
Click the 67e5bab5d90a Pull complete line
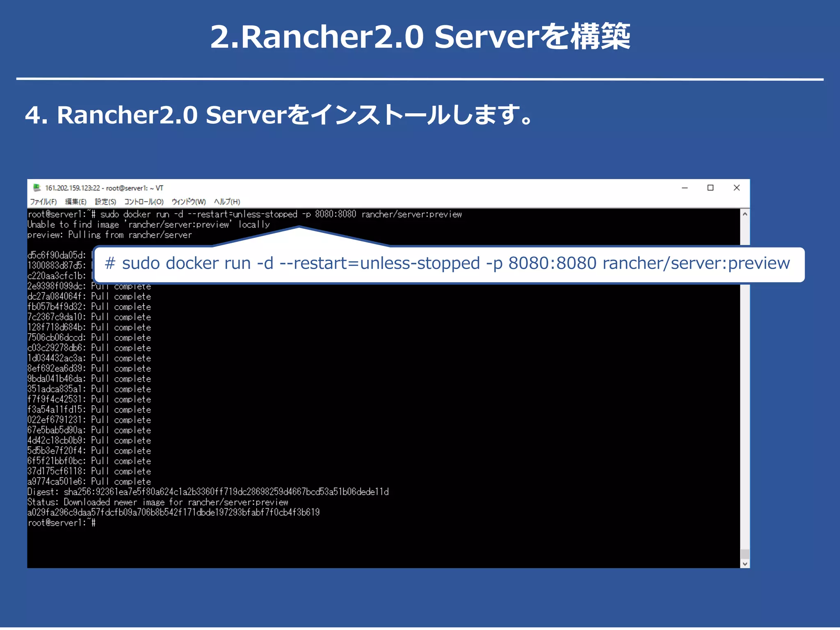pos(89,430)
